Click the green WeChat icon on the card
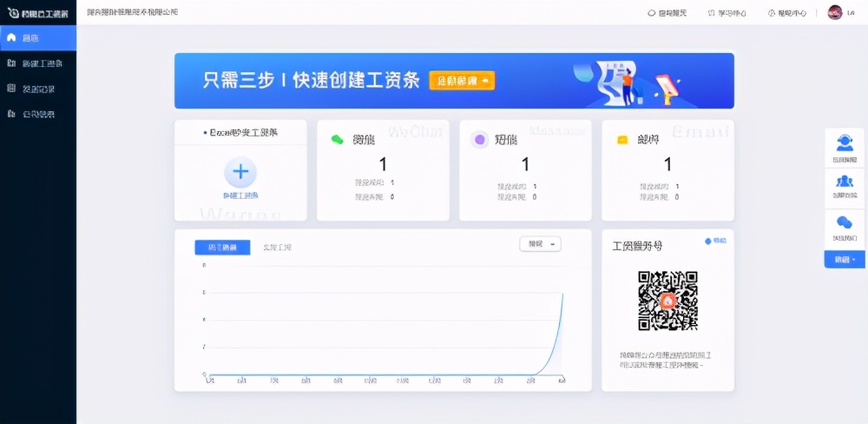 pos(337,140)
